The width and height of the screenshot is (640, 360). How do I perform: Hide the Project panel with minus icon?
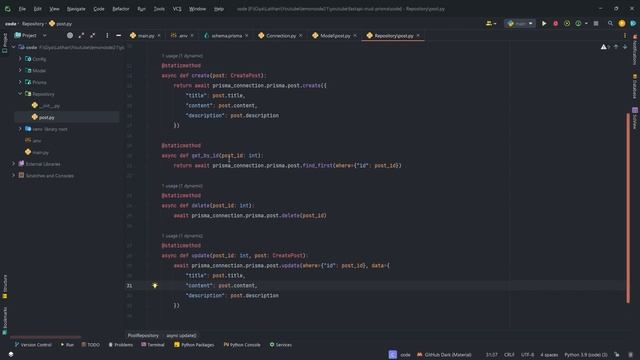coord(118,36)
